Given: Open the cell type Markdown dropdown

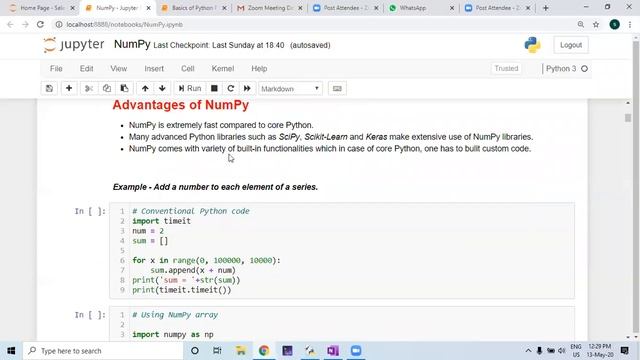Looking at the screenshot, I should point(290,89).
